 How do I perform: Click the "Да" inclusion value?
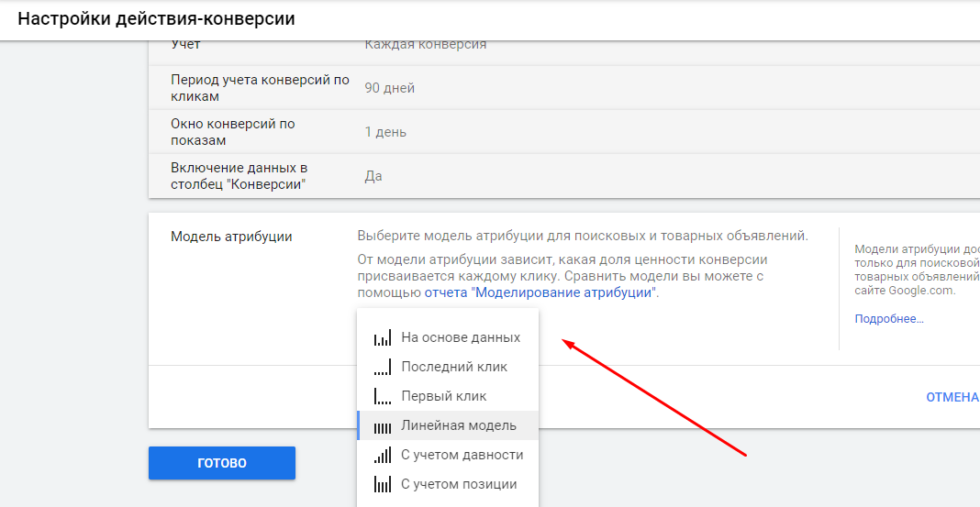[x=373, y=176]
